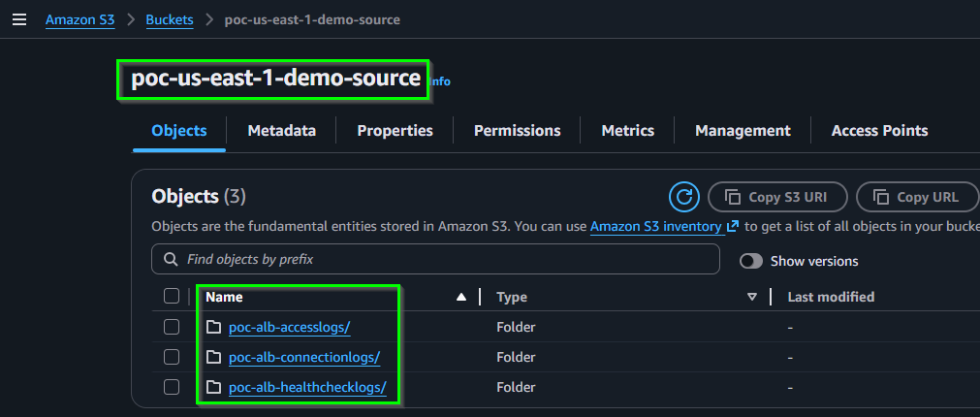Click poc-us-east-1-demo-source in the breadcrumb
The height and width of the screenshot is (417, 980).
coord(312,20)
